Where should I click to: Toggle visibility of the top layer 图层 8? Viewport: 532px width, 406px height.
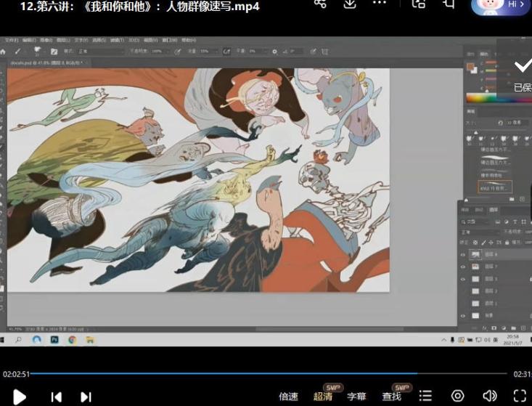click(463, 255)
